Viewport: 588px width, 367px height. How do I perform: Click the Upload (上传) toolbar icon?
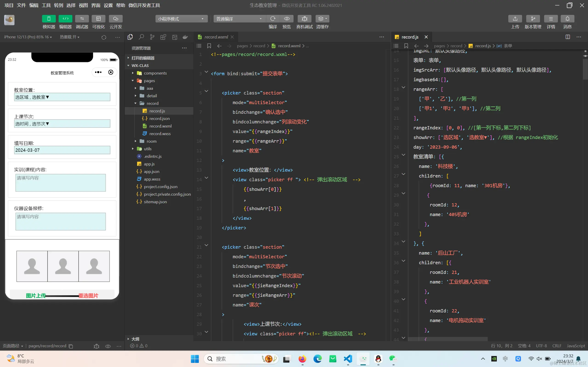click(x=515, y=19)
